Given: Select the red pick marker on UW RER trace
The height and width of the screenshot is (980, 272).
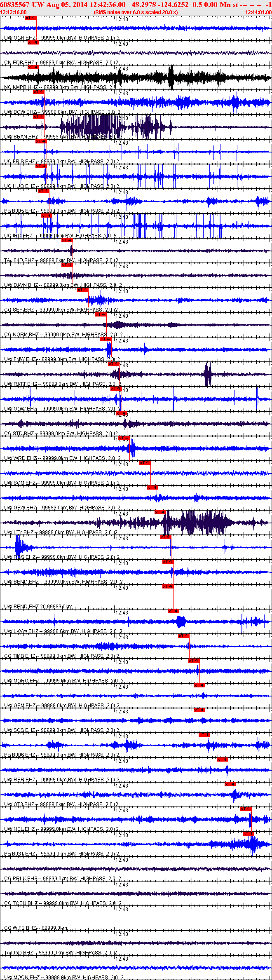Looking at the screenshot, I should coord(223,760).
